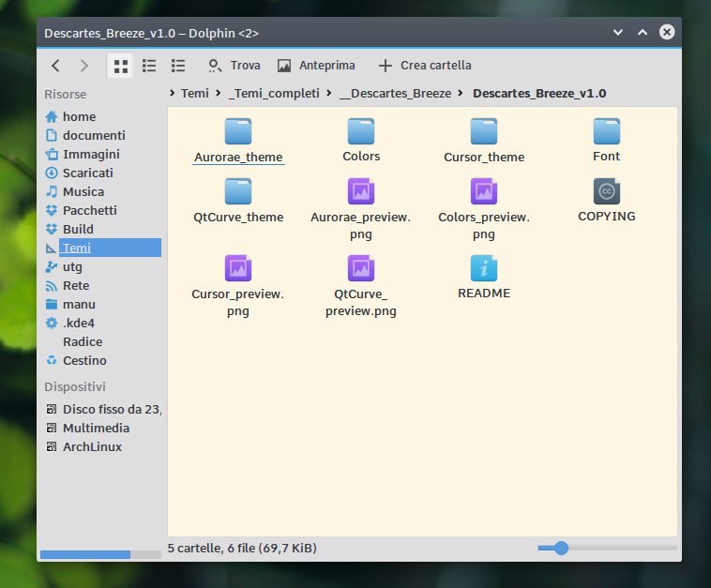
Task: Click the COPYING file name label
Action: [607, 217]
